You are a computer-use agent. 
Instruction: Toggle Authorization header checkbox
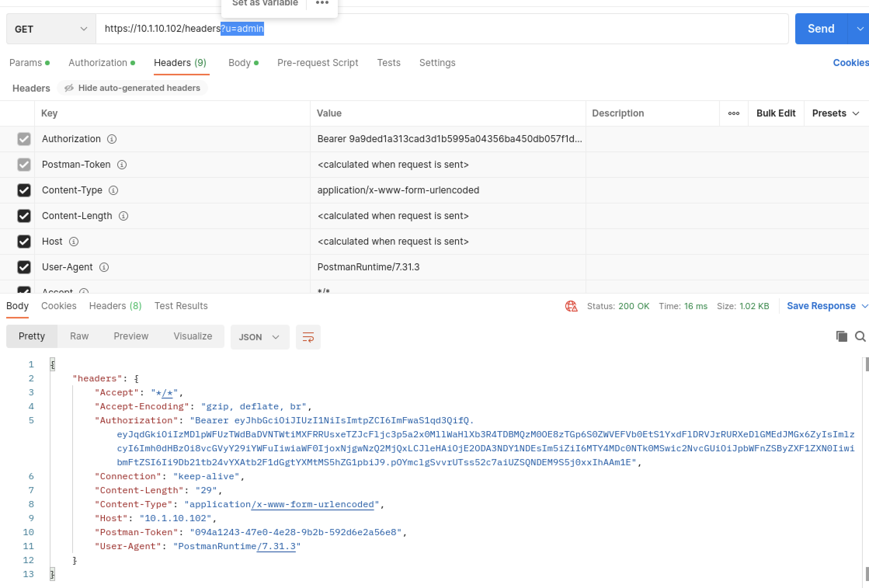pyautogui.click(x=24, y=139)
